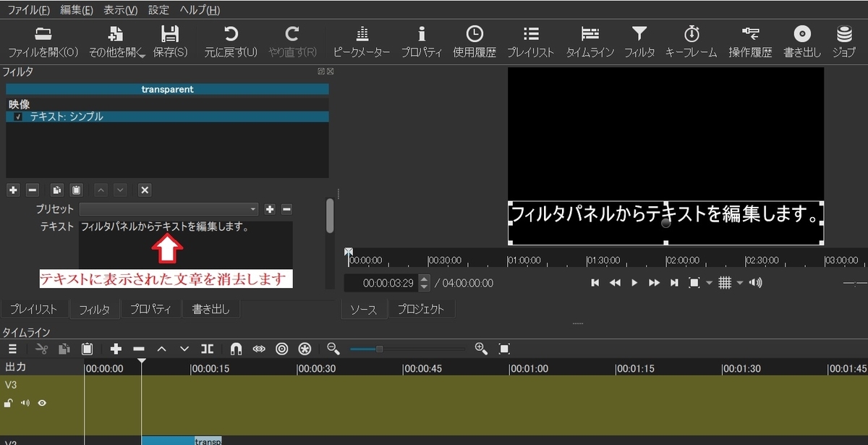Toggle the player grid overlay icon
The image size is (868, 445).
coord(726,283)
